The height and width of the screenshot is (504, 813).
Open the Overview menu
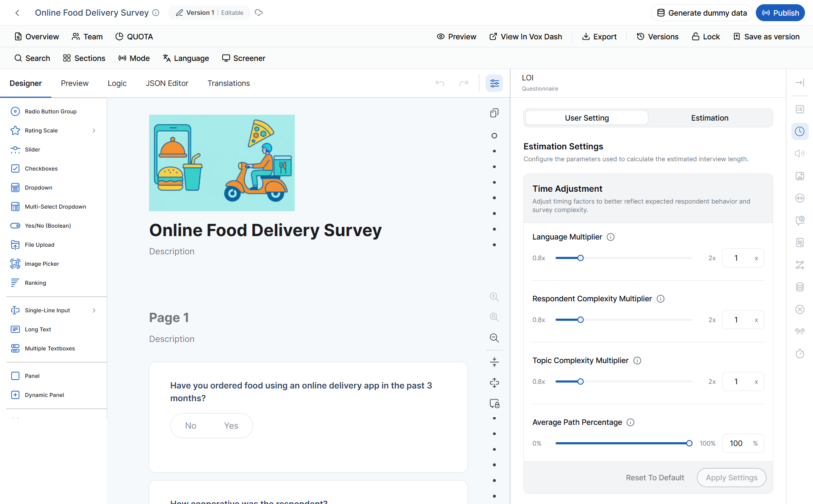click(37, 37)
